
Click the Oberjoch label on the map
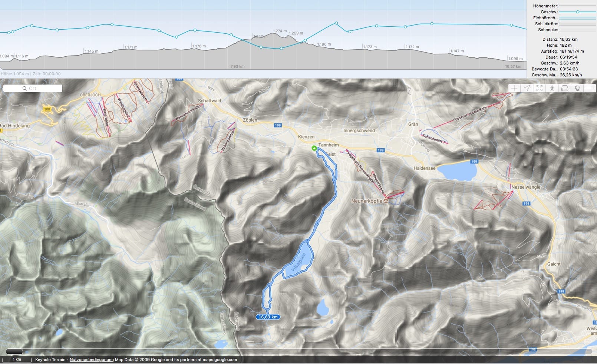(90, 95)
